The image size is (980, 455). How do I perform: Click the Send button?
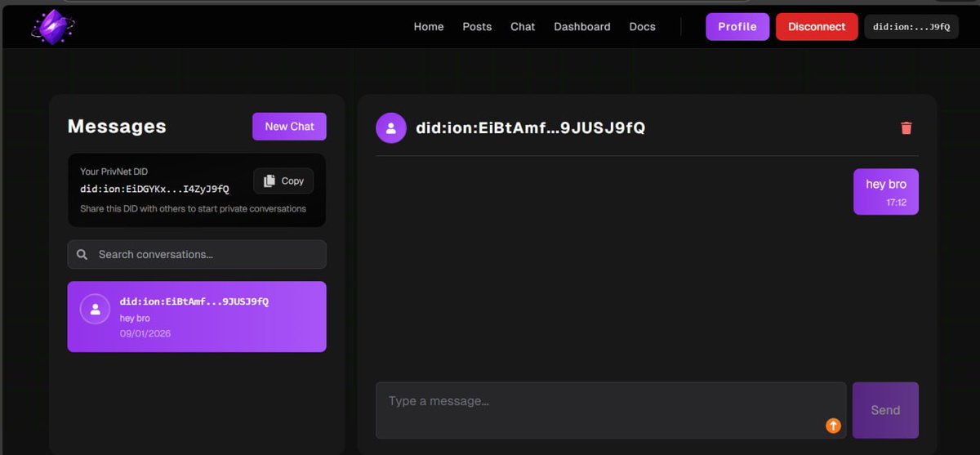click(x=885, y=410)
